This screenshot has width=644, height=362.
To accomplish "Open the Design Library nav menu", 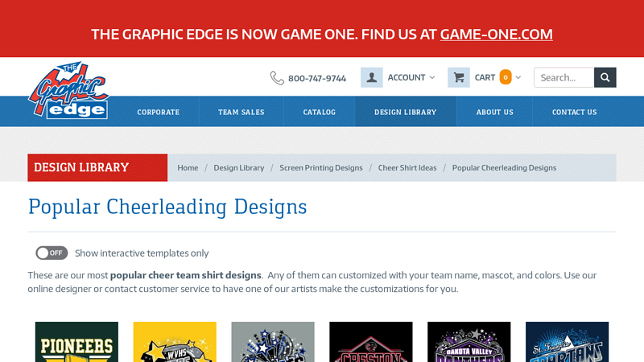I will pyautogui.click(x=405, y=112).
